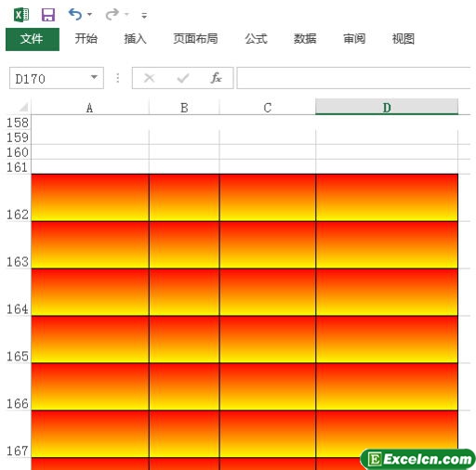Click the Excel application icon
This screenshot has width=476, height=470.
(21, 15)
